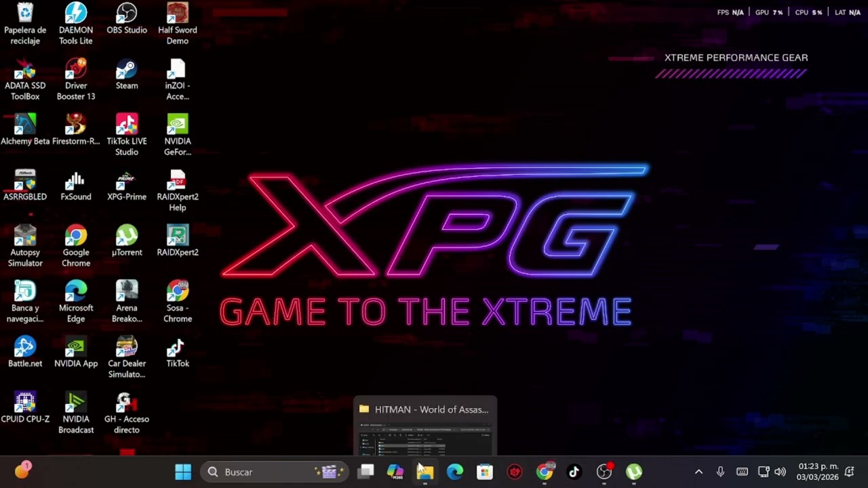Select the GH - Acceso directo icon

pyautogui.click(x=127, y=413)
